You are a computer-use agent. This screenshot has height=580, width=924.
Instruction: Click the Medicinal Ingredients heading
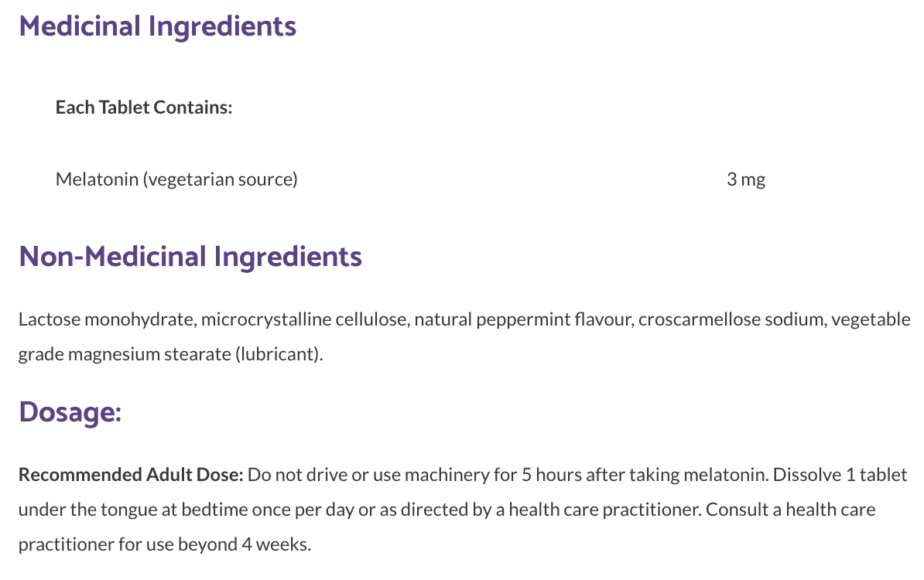click(157, 26)
